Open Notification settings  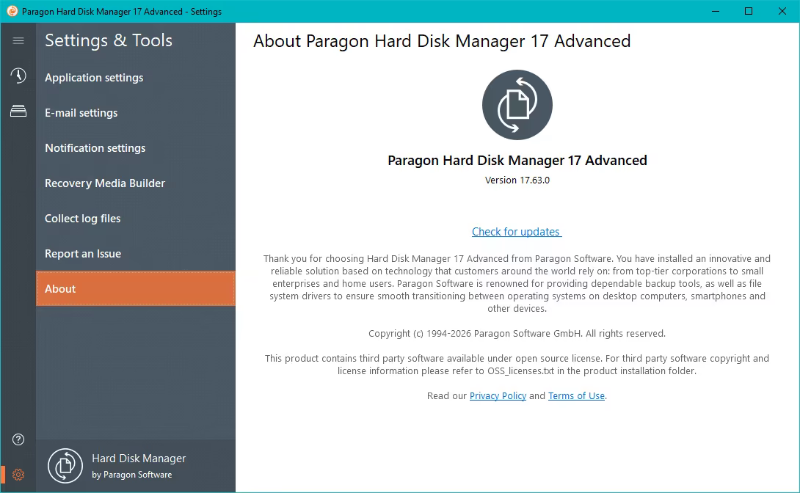pyautogui.click(x=136, y=148)
